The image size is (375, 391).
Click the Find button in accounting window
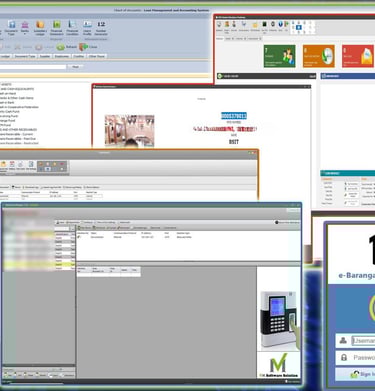[x=75, y=67]
